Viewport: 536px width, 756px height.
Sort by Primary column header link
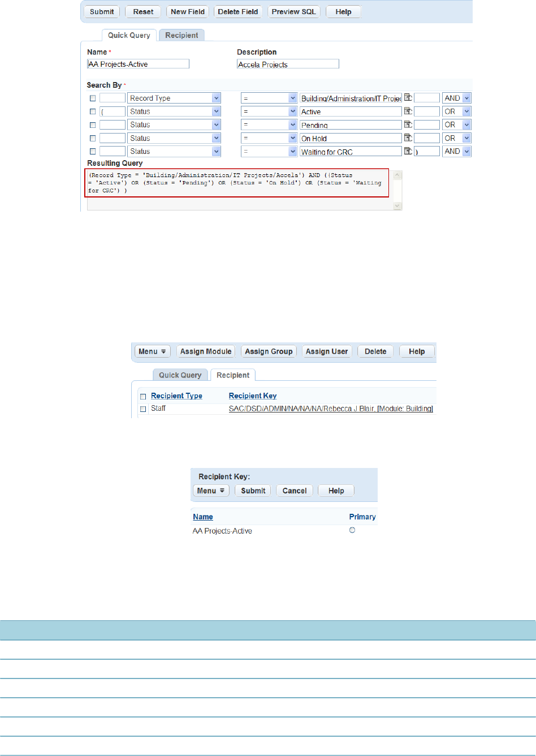(x=362, y=517)
